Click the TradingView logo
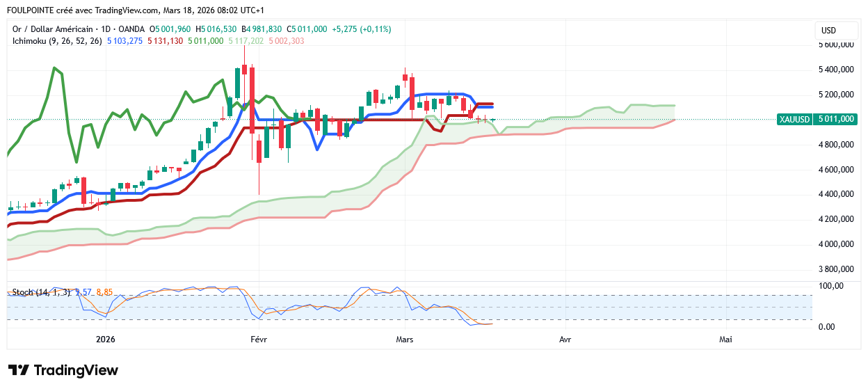Image resolution: width=868 pixels, height=391 pixels. click(63, 370)
